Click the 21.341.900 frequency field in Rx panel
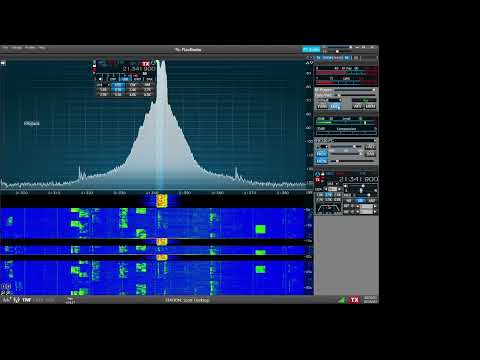Screen dimensions: 480x360 (358, 179)
